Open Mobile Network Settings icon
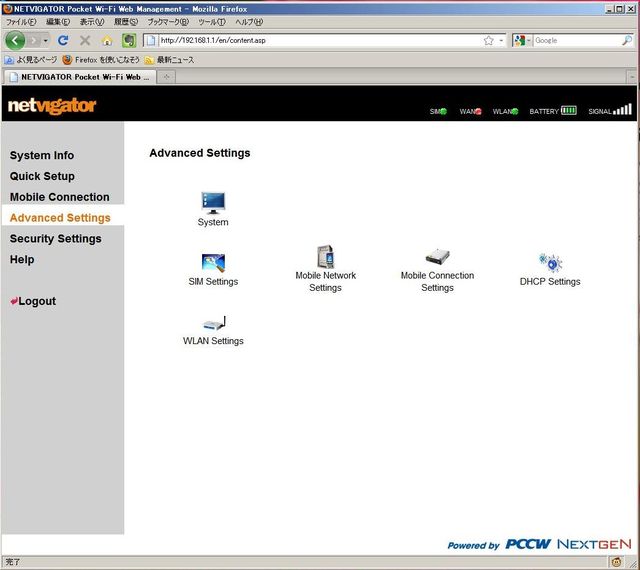Image resolution: width=640 pixels, height=570 pixels. click(325, 257)
